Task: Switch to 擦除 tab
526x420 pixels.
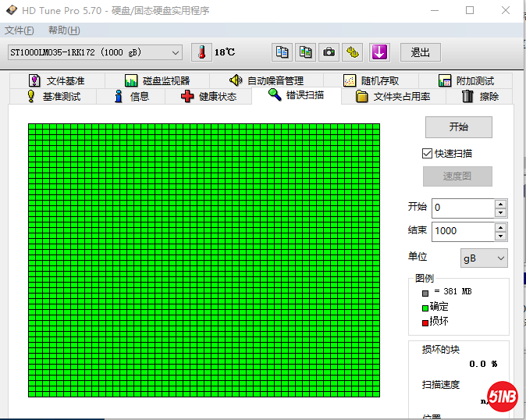Action: tap(479, 97)
